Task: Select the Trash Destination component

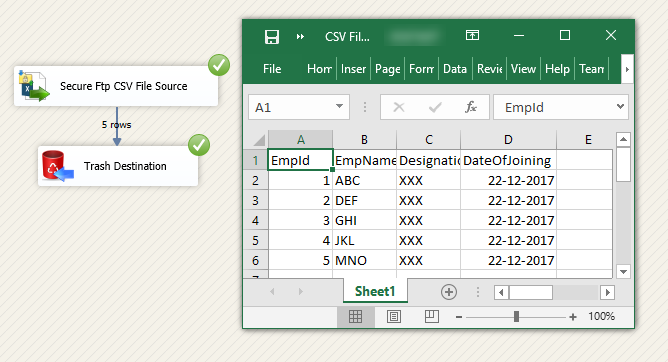Action: point(118,166)
